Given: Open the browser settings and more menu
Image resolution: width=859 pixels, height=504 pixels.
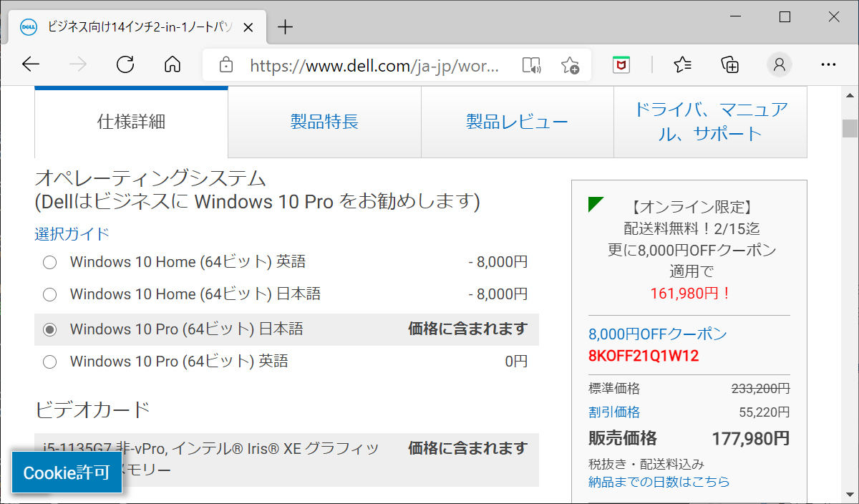Looking at the screenshot, I should [x=828, y=65].
